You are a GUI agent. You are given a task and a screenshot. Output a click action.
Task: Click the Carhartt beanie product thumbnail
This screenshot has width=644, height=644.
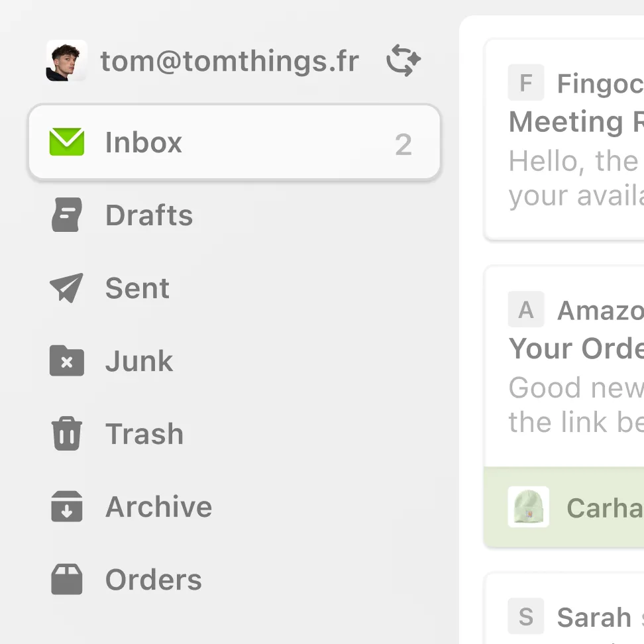click(529, 508)
